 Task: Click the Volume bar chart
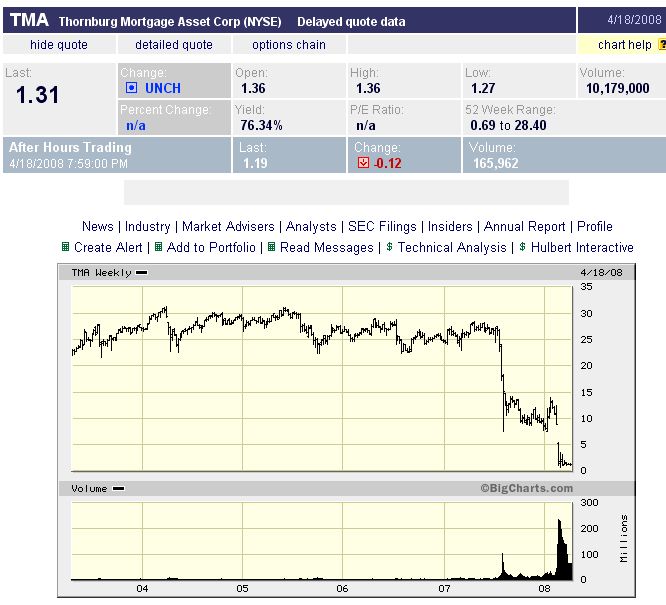(322, 541)
